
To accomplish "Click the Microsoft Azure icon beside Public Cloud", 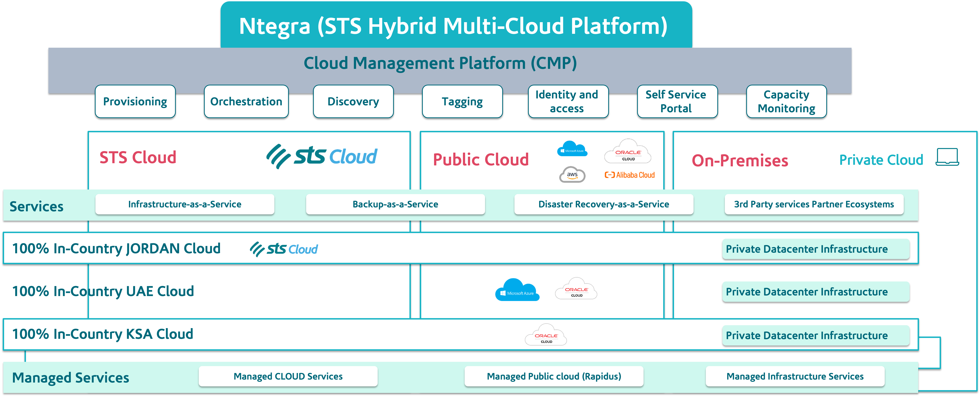I will (x=572, y=149).
